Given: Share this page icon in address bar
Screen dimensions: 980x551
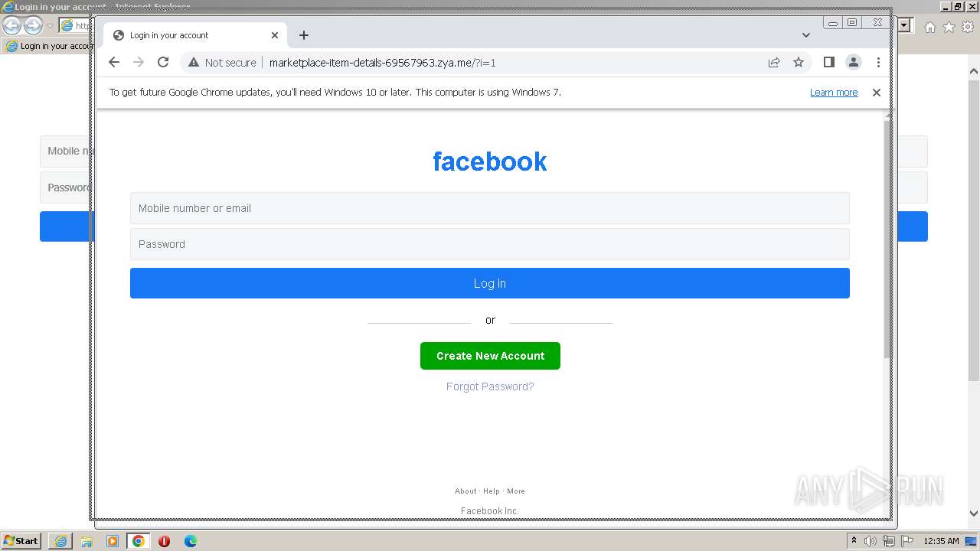Looking at the screenshot, I should pos(774,63).
